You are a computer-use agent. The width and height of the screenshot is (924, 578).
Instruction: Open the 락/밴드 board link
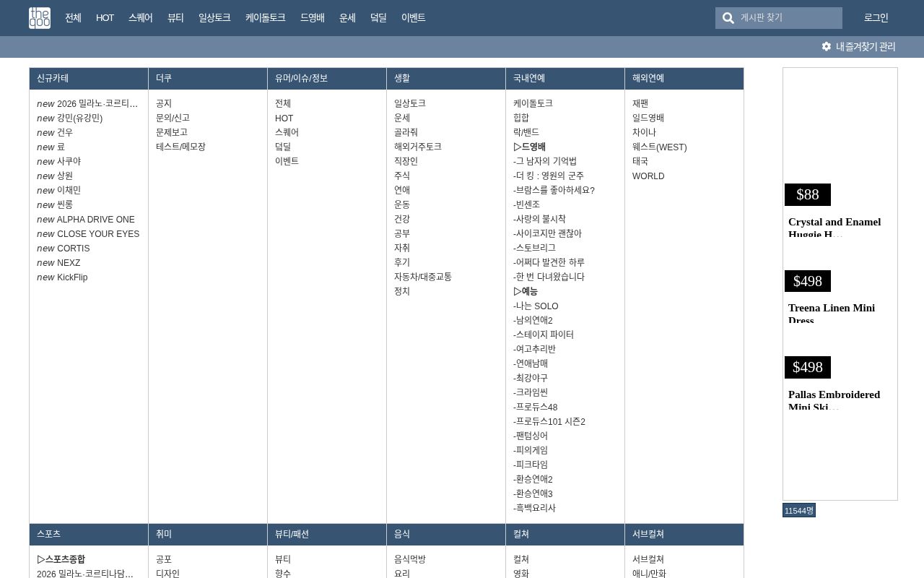pyautogui.click(x=526, y=132)
